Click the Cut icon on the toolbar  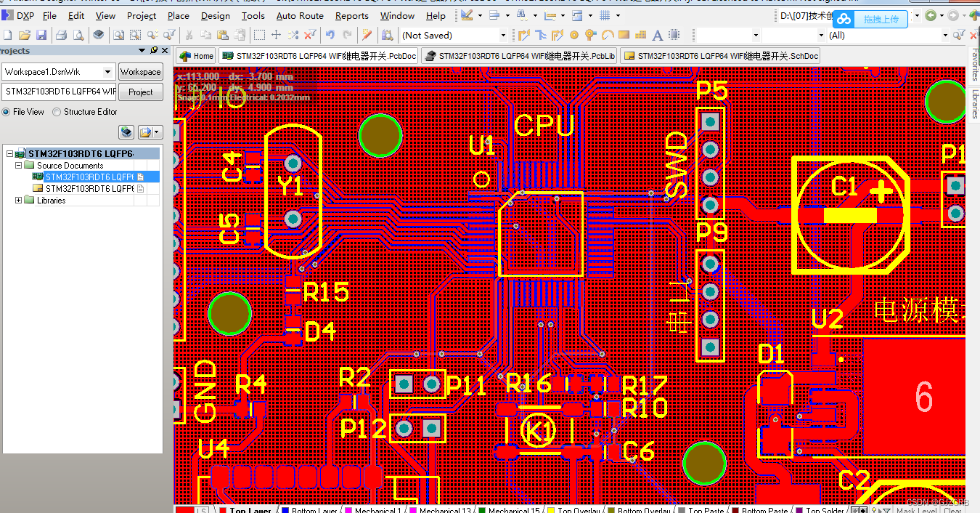(x=188, y=34)
